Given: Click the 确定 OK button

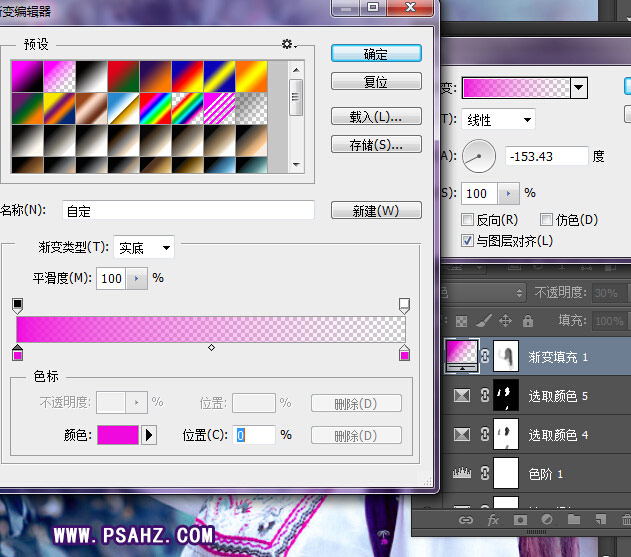Looking at the screenshot, I should coord(376,54).
